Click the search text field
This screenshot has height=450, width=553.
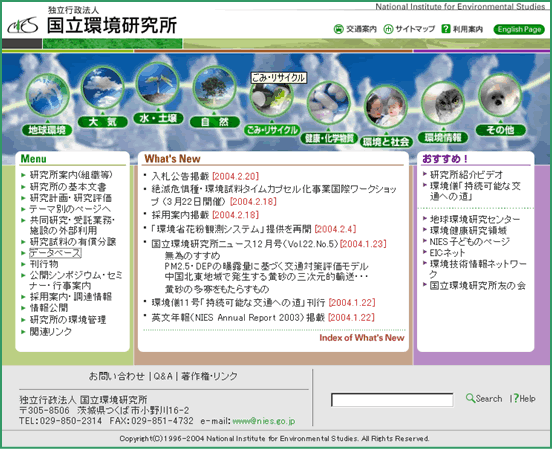point(392,400)
